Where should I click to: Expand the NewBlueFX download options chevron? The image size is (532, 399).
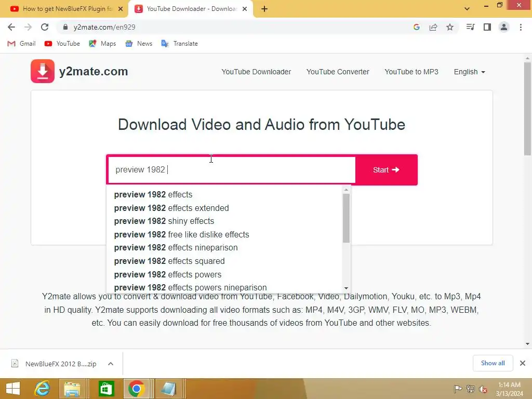(x=111, y=364)
